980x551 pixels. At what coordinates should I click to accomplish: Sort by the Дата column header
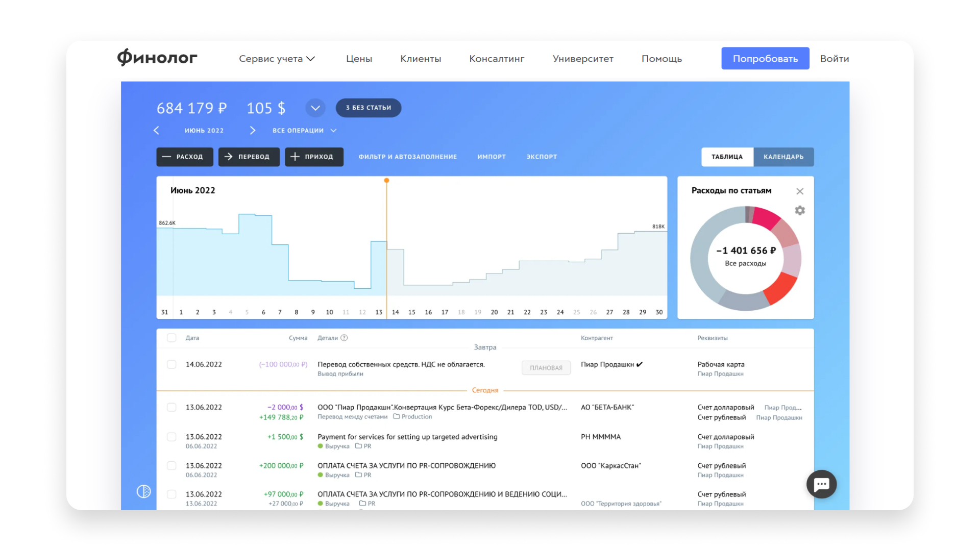pyautogui.click(x=192, y=338)
